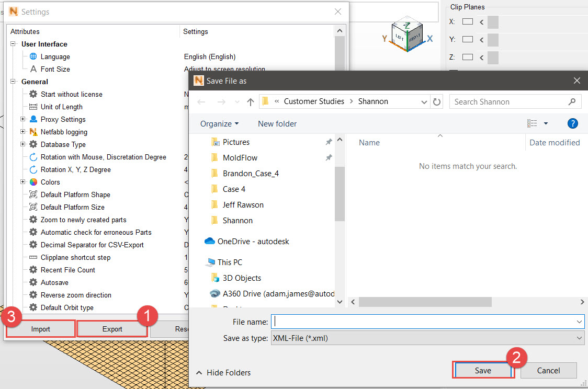Click the Start without license gear icon
The image size is (588, 389).
click(x=33, y=94)
